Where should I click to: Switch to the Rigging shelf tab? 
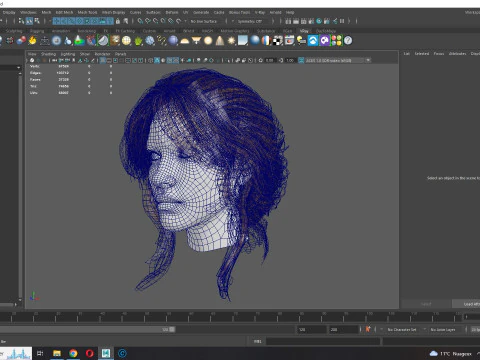click(x=37, y=31)
